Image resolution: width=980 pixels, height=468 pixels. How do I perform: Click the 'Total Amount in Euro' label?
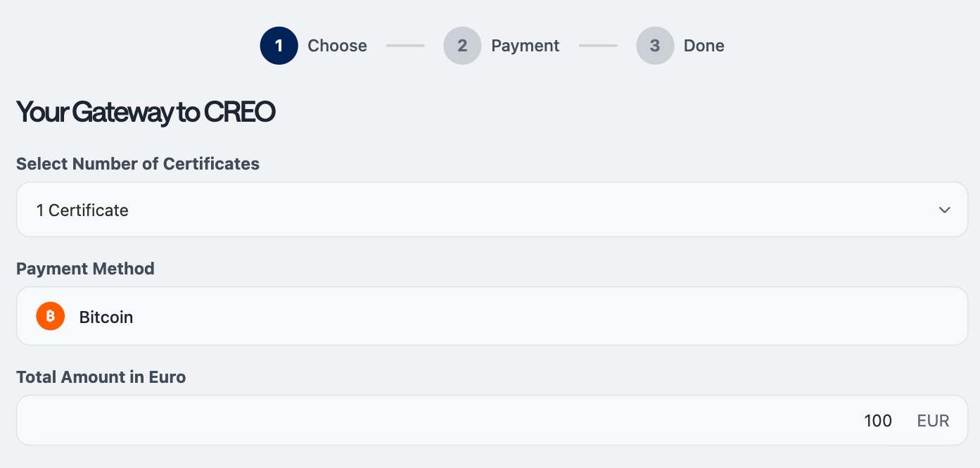click(101, 377)
